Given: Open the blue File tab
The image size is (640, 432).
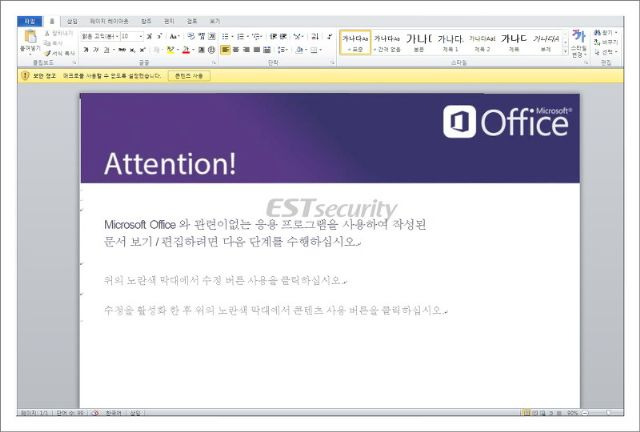Looking at the screenshot, I should pos(30,21).
